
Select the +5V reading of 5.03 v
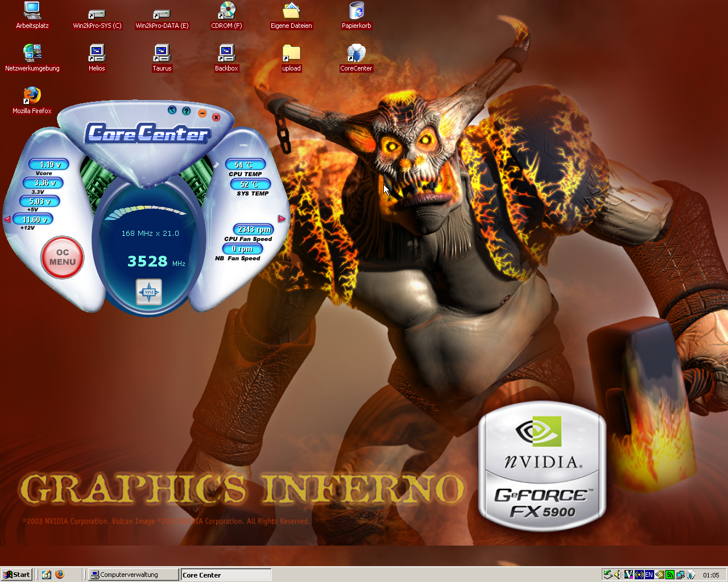40,201
